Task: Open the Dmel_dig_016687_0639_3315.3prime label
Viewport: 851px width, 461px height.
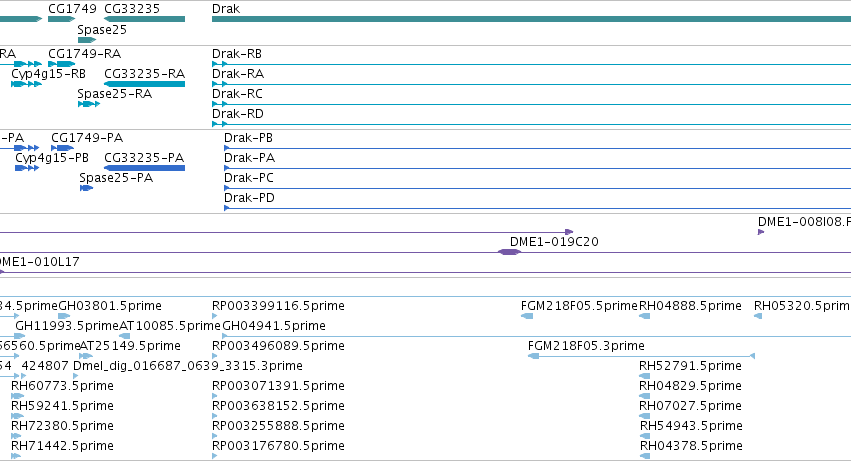Action: pyautogui.click(x=188, y=367)
